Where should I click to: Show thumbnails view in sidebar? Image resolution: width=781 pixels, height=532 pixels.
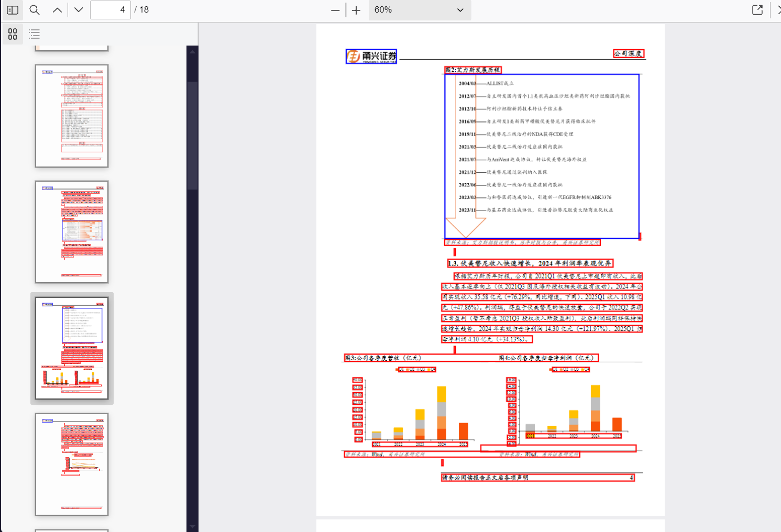[x=13, y=34]
